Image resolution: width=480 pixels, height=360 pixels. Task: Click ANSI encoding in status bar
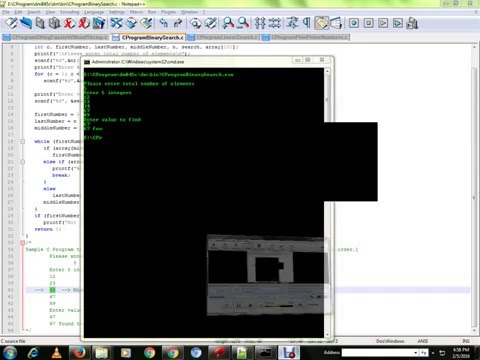click(423, 341)
